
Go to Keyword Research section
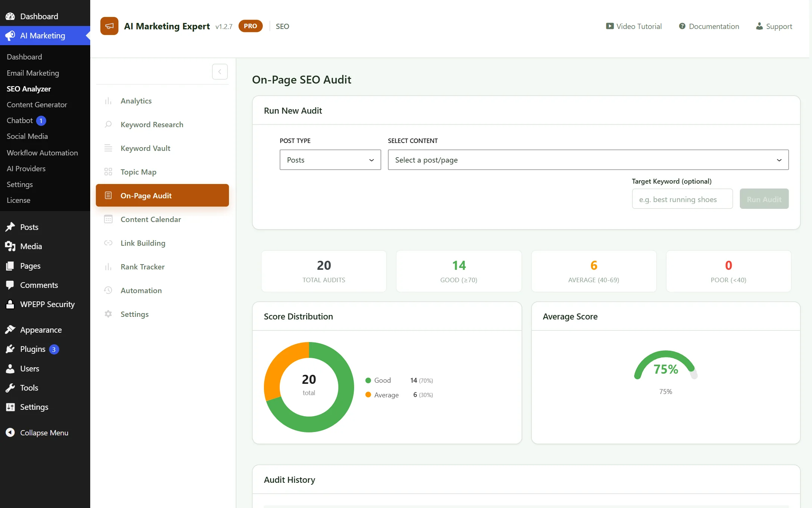[162, 125]
